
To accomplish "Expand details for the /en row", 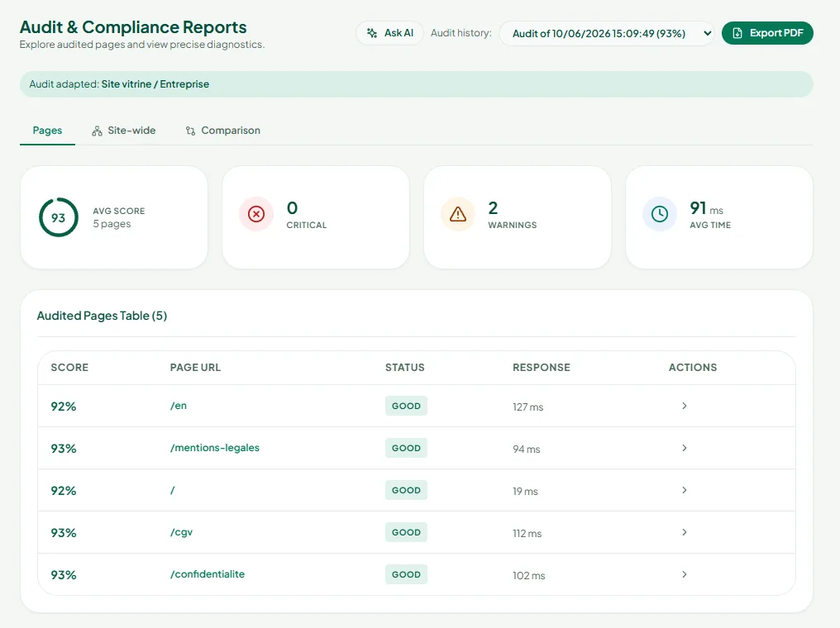I will coord(684,406).
